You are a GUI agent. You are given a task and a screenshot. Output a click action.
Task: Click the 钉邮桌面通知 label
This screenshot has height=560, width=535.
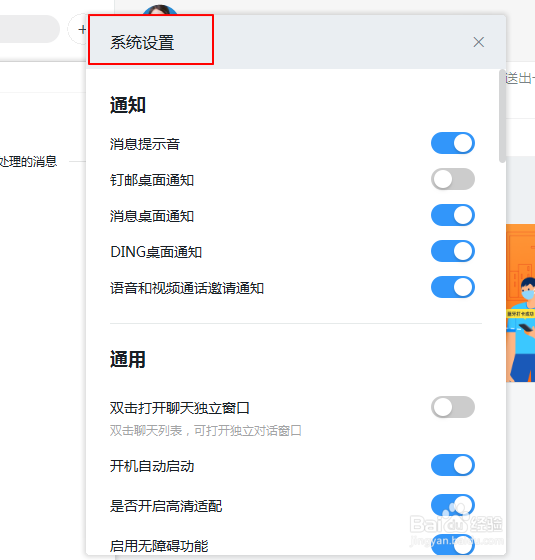click(x=152, y=180)
